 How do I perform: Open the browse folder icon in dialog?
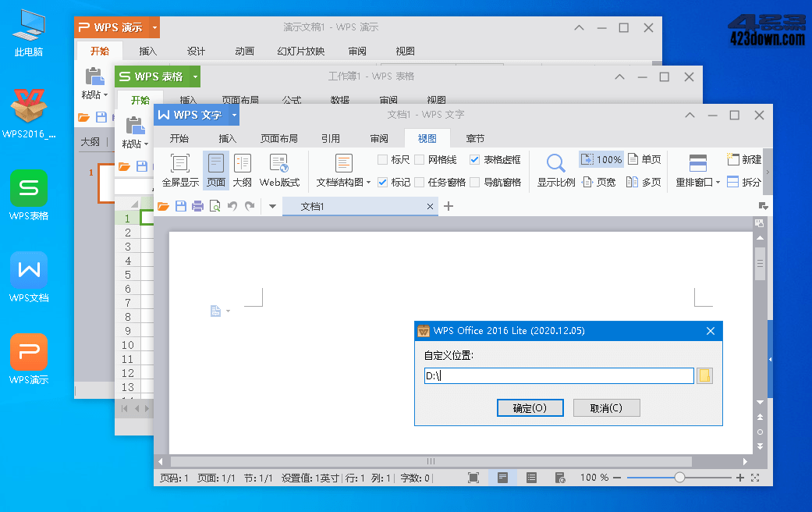click(704, 375)
